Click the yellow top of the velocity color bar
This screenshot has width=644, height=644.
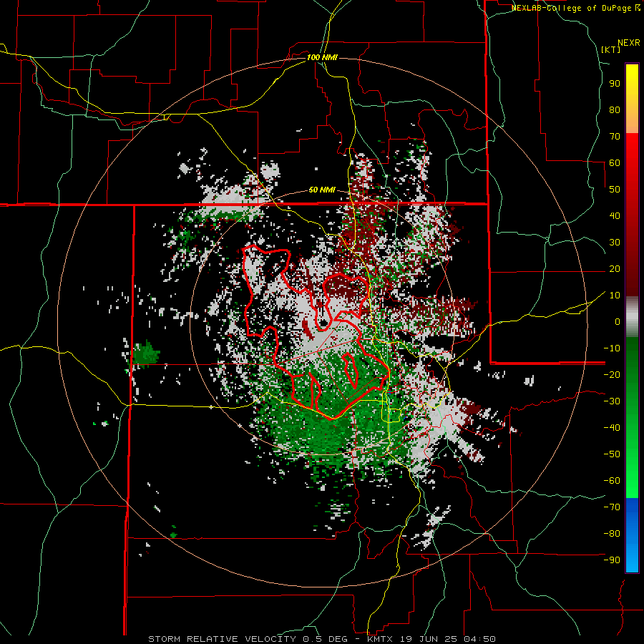coord(632,82)
